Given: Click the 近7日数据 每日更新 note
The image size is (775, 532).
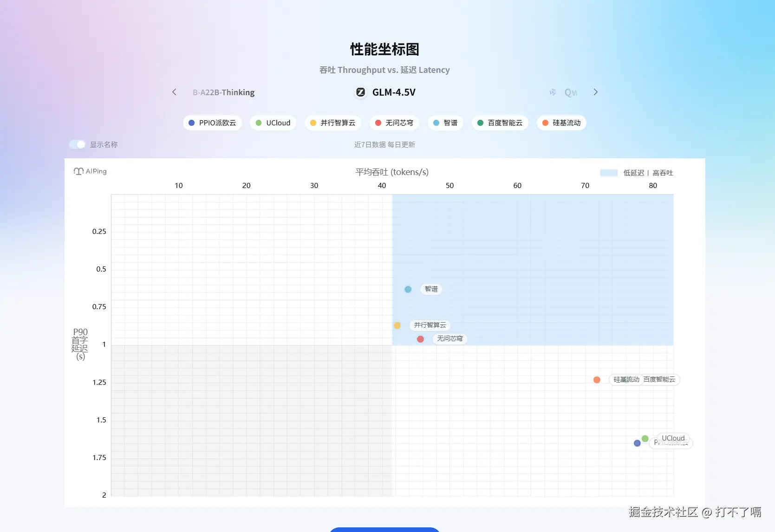Looking at the screenshot, I should coord(384,145).
